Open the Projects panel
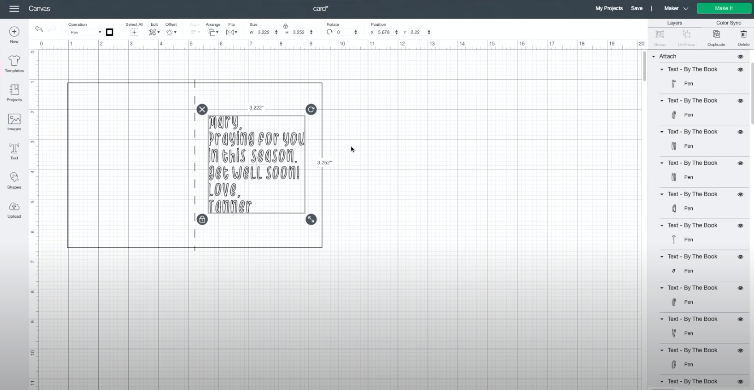Screen dimensions: 754x390 (14, 89)
